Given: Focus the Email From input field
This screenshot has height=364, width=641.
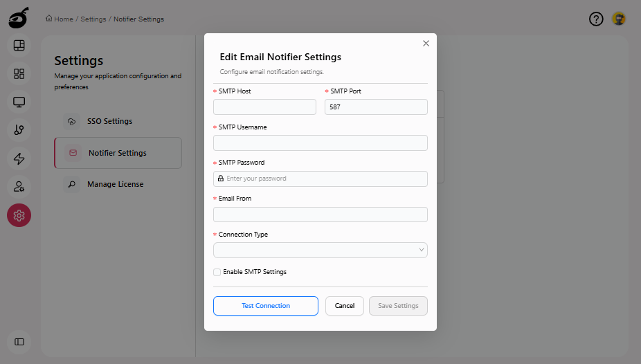Looking at the screenshot, I should pyautogui.click(x=320, y=215).
